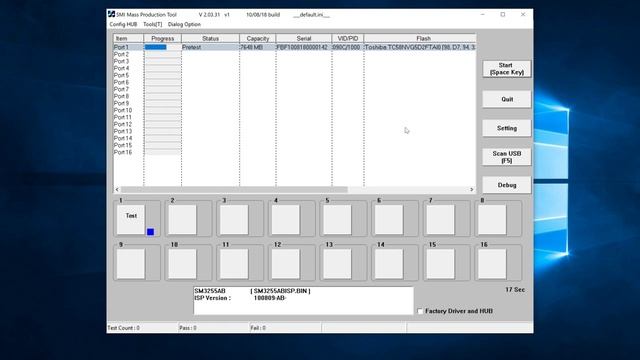Image resolution: width=640 pixels, height=360 pixels.
Task: Select the Port 6 row
Action: pyautogui.click(x=294, y=82)
